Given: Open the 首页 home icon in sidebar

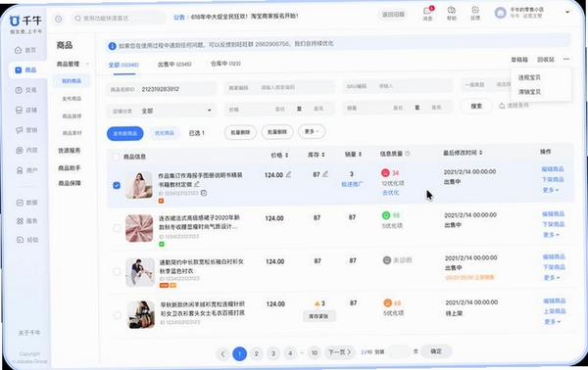Looking at the screenshot, I should click(x=18, y=50).
